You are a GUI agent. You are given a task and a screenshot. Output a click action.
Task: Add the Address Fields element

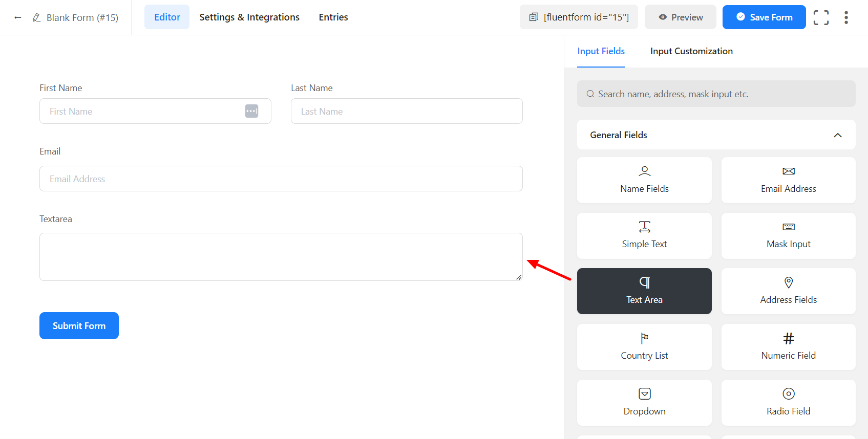point(788,291)
